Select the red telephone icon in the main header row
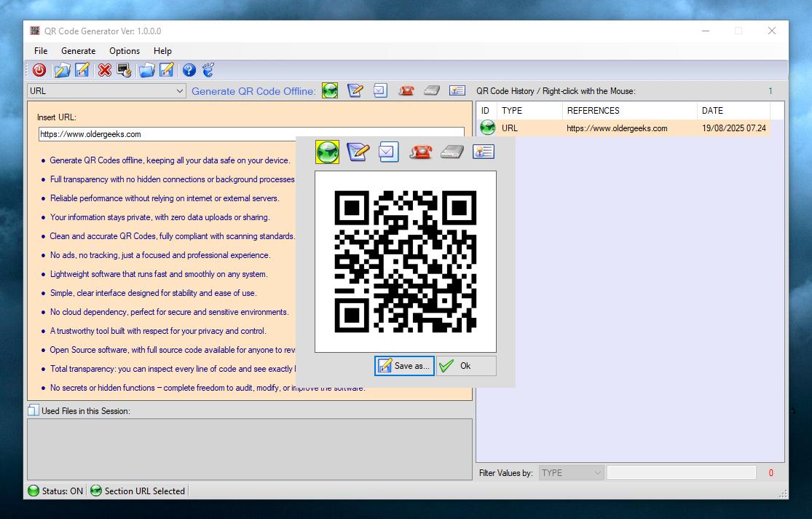This screenshot has width=812, height=519. (x=406, y=91)
